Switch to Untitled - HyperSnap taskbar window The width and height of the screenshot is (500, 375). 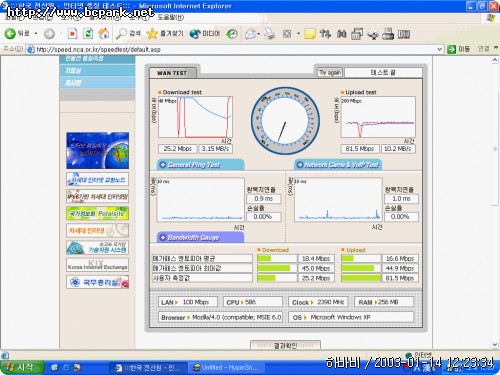pos(227,368)
